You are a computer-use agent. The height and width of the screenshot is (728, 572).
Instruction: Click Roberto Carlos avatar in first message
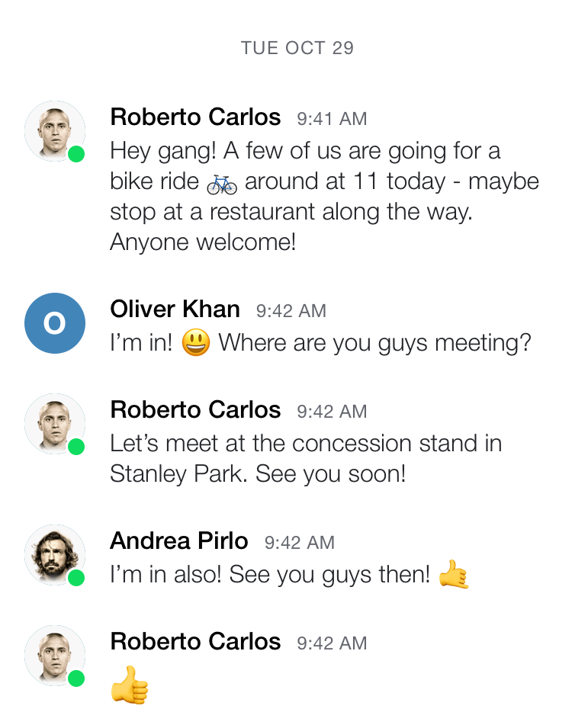coord(54,131)
